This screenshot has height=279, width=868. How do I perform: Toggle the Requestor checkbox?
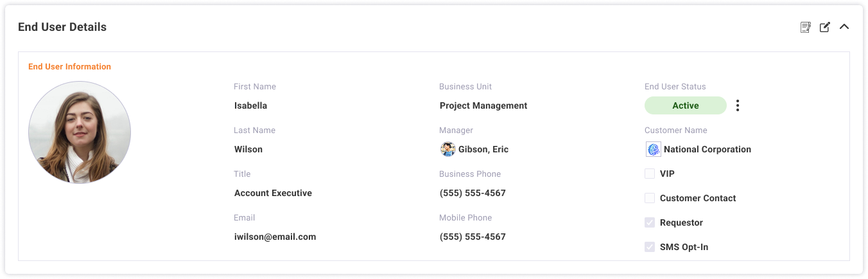[x=650, y=222]
